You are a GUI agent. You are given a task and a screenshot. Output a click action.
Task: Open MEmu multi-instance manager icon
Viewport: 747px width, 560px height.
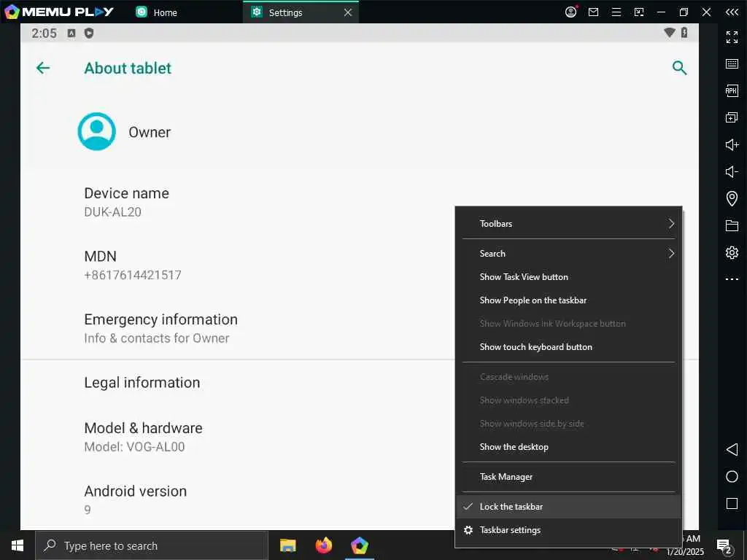732,117
